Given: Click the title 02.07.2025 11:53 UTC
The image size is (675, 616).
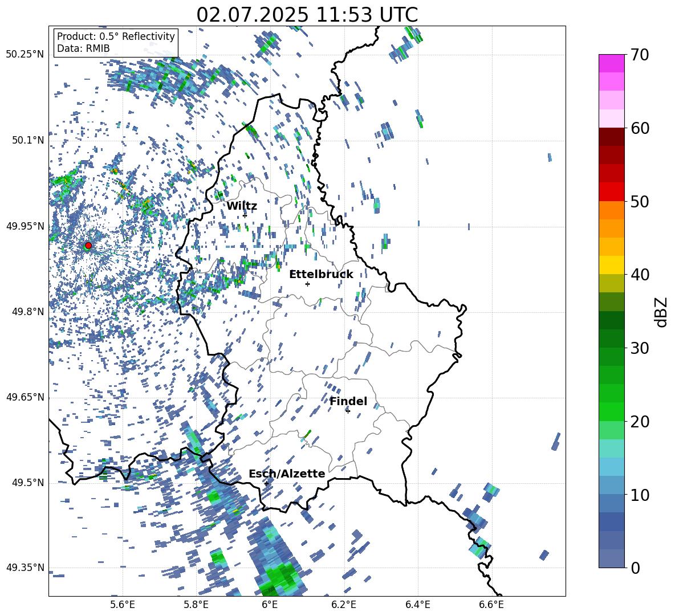Looking at the screenshot, I should (x=307, y=15).
